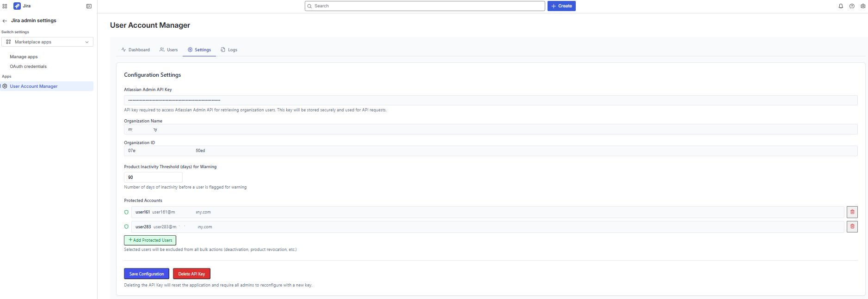Remove protected account user283 with trash icon
The width and height of the screenshot is (868, 299).
point(852,227)
